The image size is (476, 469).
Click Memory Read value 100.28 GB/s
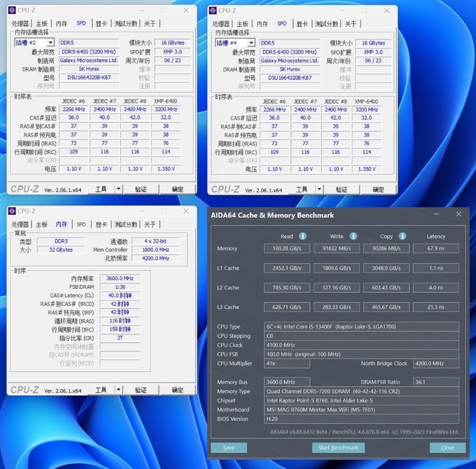287,248
